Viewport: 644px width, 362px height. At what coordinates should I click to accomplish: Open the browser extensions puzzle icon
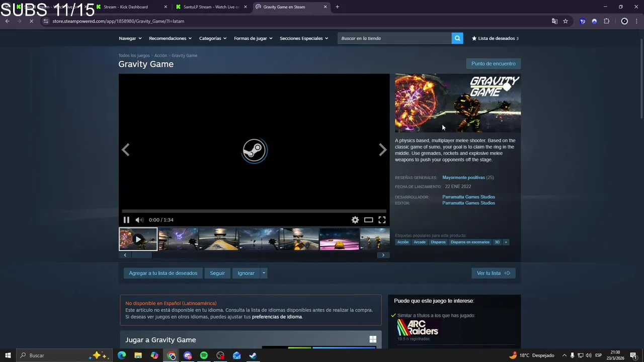[x=606, y=21]
